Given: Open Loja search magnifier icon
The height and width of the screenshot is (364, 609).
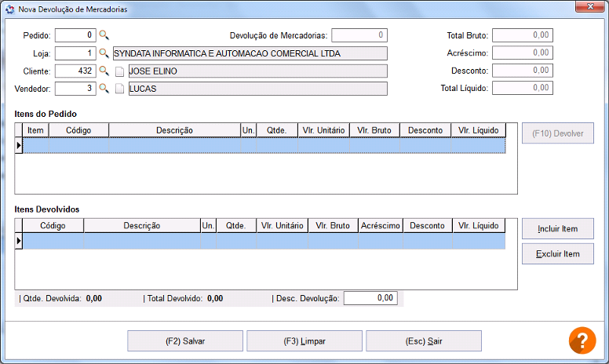Looking at the screenshot, I should pyautogui.click(x=104, y=53).
